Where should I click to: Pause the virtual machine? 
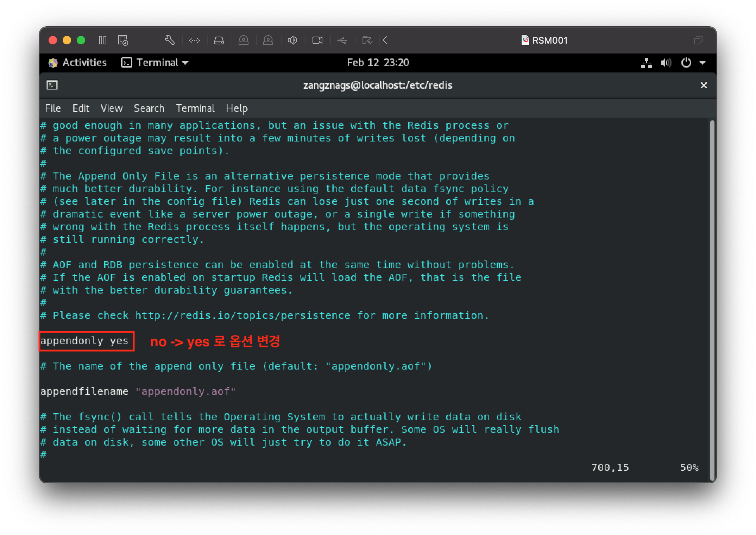point(102,40)
